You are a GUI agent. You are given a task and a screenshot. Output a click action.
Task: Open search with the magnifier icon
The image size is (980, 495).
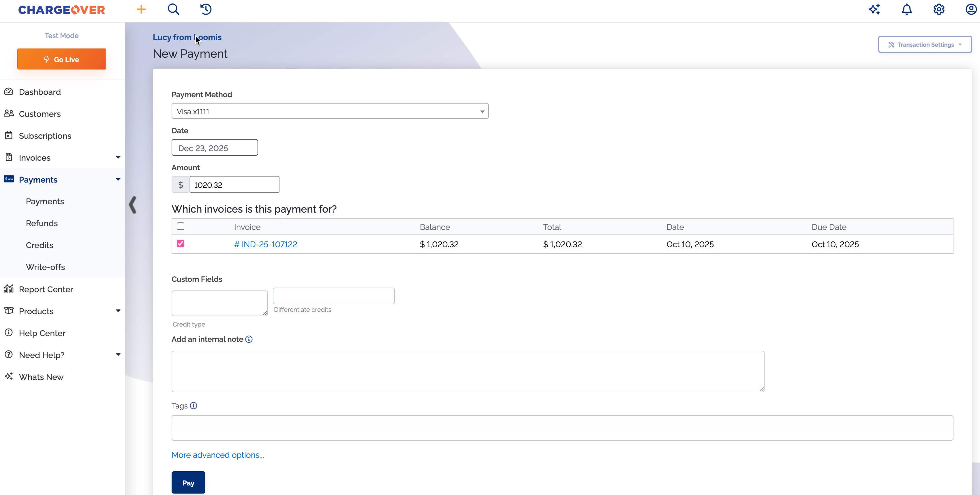coord(174,9)
